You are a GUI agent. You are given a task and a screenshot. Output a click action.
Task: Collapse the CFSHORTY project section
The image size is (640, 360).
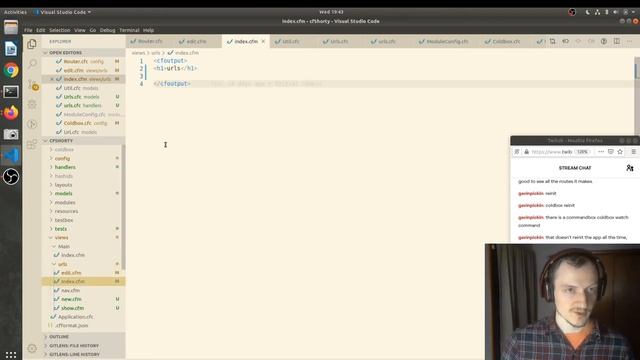[x=83, y=140]
